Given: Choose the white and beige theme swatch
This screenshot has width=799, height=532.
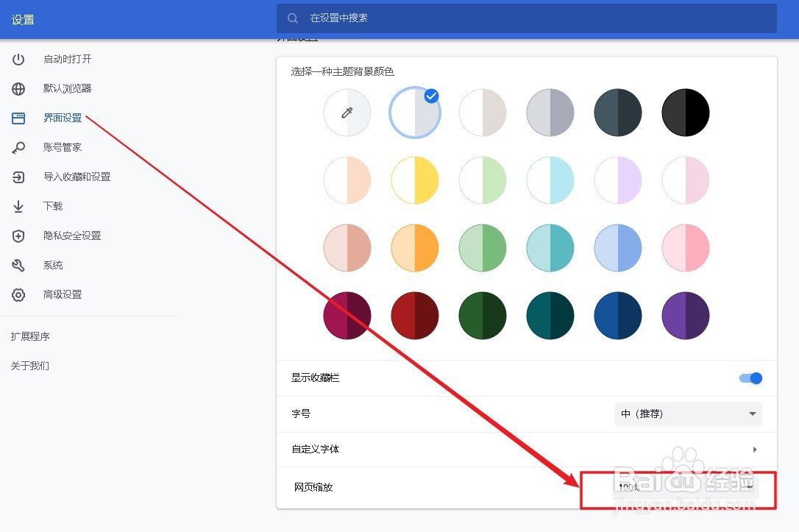Looking at the screenshot, I should pyautogui.click(x=483, y=113).
